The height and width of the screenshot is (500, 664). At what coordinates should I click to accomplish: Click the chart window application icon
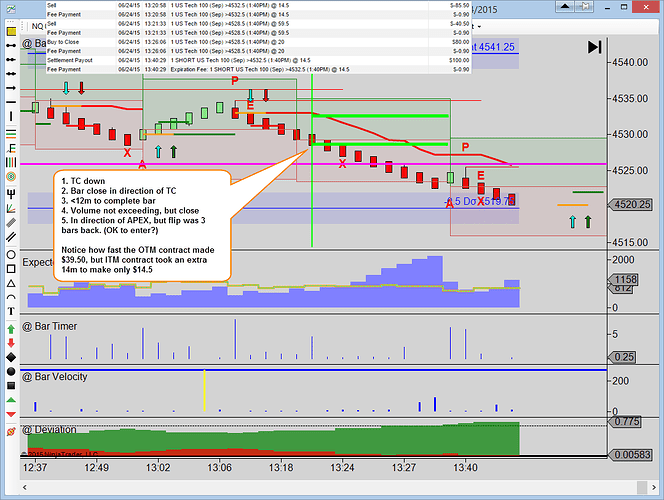[11, 8]
